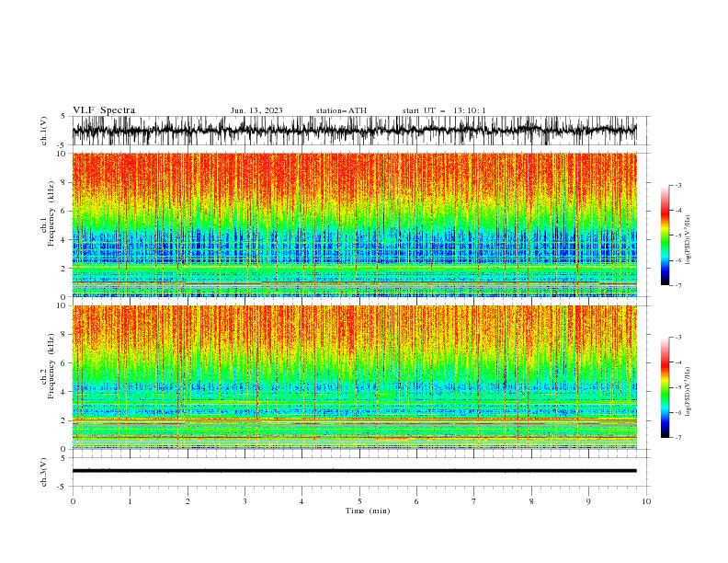Click the upper ch.1 PSD color bar
This screenshot has width=728, height=563.
coord(665,236)
